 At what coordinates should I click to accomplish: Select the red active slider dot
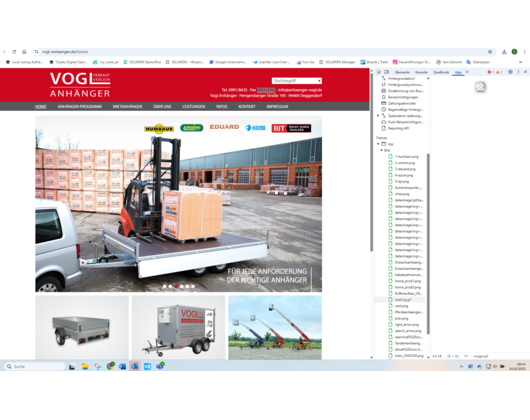click(176, 287)
